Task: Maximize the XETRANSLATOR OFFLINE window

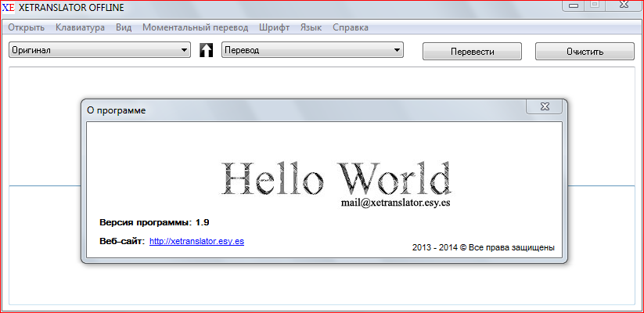Action: pos(593,5)
